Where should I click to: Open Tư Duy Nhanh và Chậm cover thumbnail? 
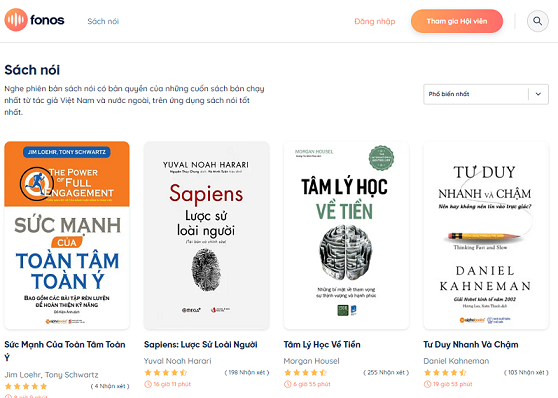click(486, 235)
